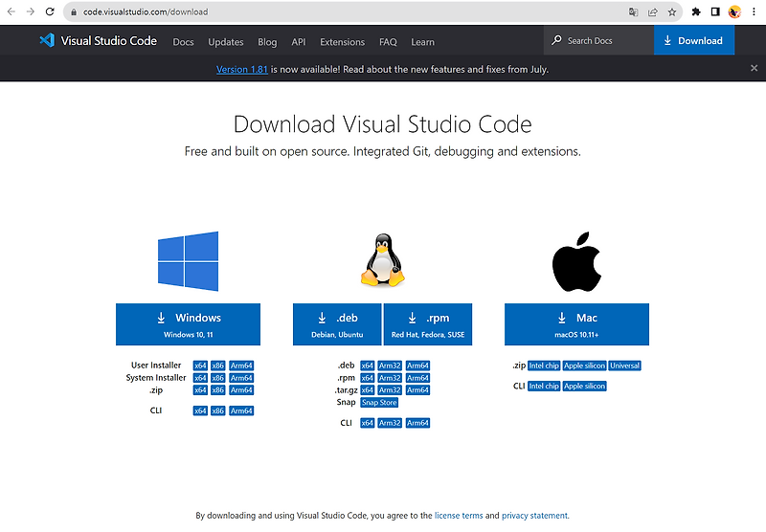Screen dimensions: 766x532
Task: Open the Updates menu item
Action: click(226, 42)
